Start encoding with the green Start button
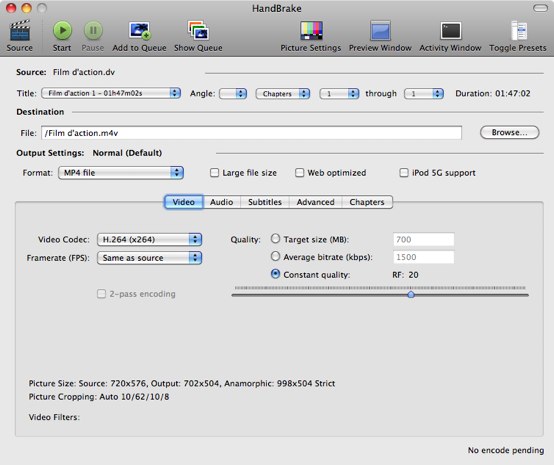554x465 pixels. click(x=62, y=31)
